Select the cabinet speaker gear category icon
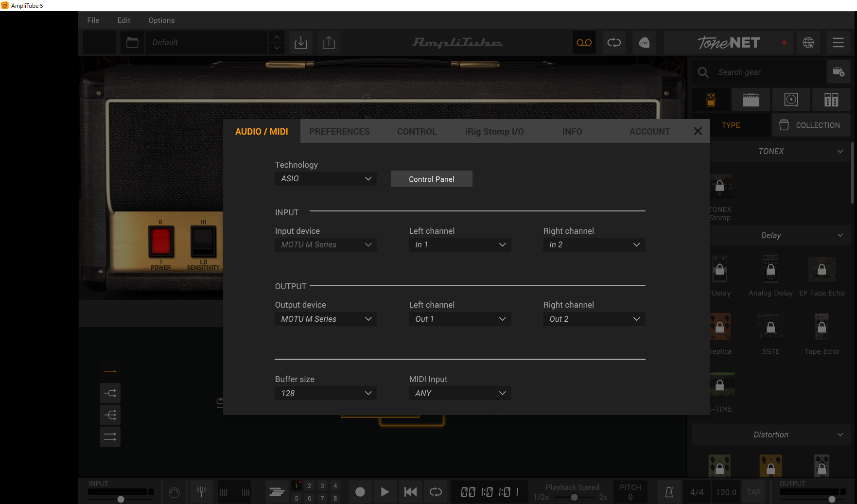This screenshot has height=504, width=857. click(791, 100)
